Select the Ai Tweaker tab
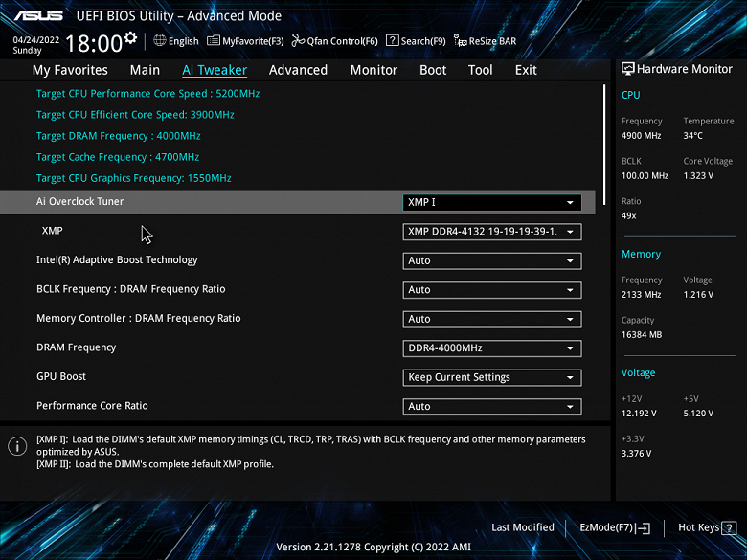The image size is (747, 560). [x=215, y=70]
